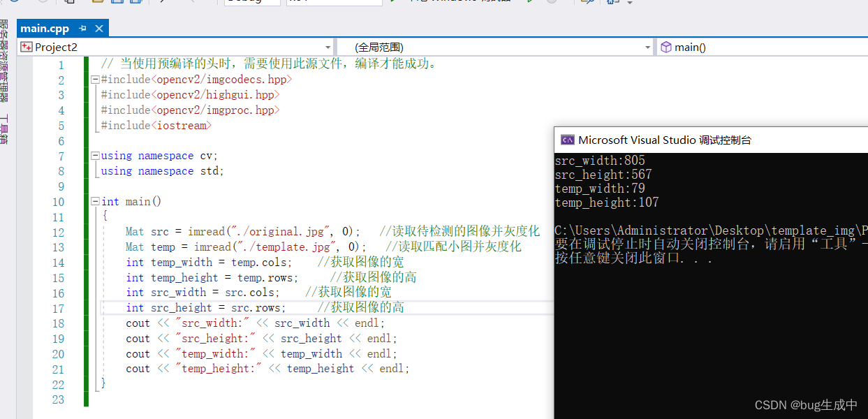Click the #include<iostream> line
This screenshot has width=868, height=419.
tap(156, 126)
